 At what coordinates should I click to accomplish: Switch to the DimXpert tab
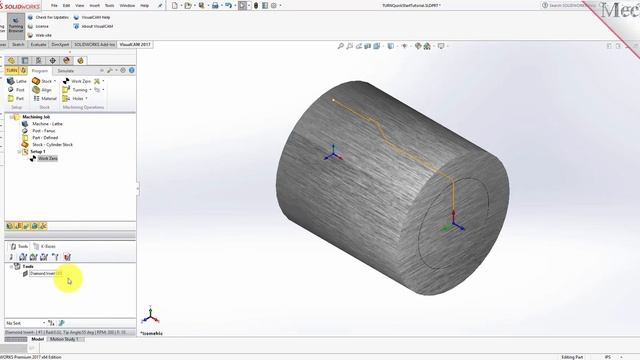pos(60,44)
